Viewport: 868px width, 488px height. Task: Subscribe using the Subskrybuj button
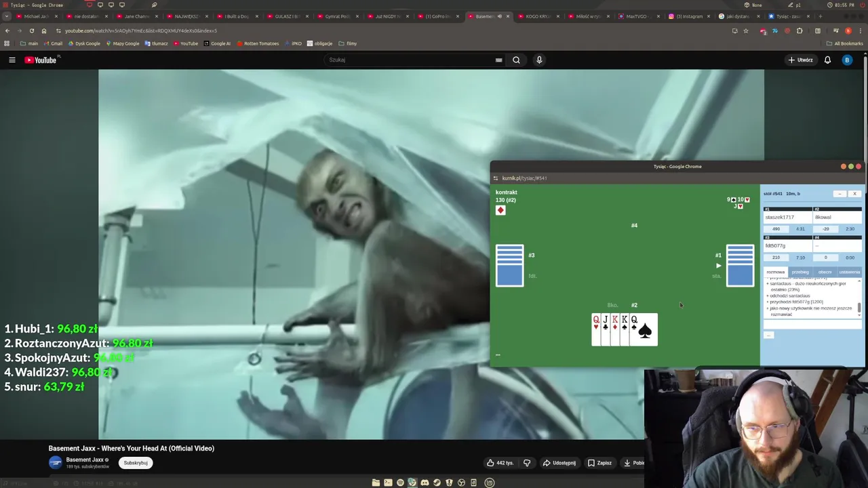(x=136, y=463)
